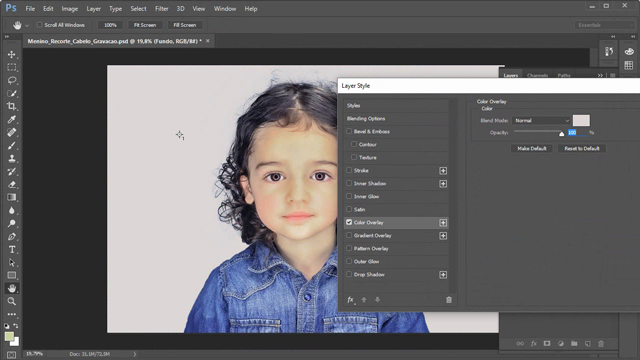
Task: Enable the Satin checkbox
Action: point(349,209)
